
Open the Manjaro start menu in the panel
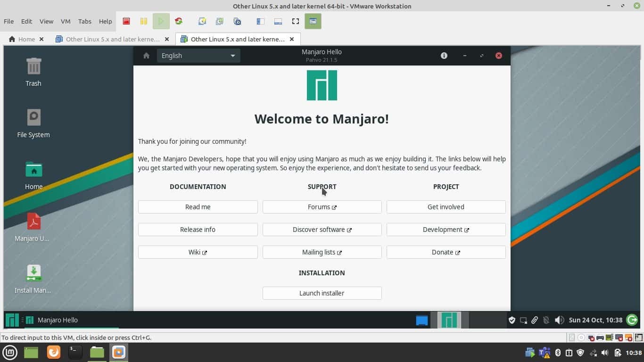12,320
